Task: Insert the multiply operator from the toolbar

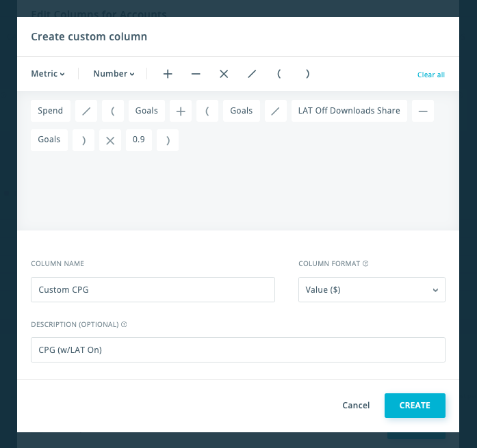Action: point(224,74)
